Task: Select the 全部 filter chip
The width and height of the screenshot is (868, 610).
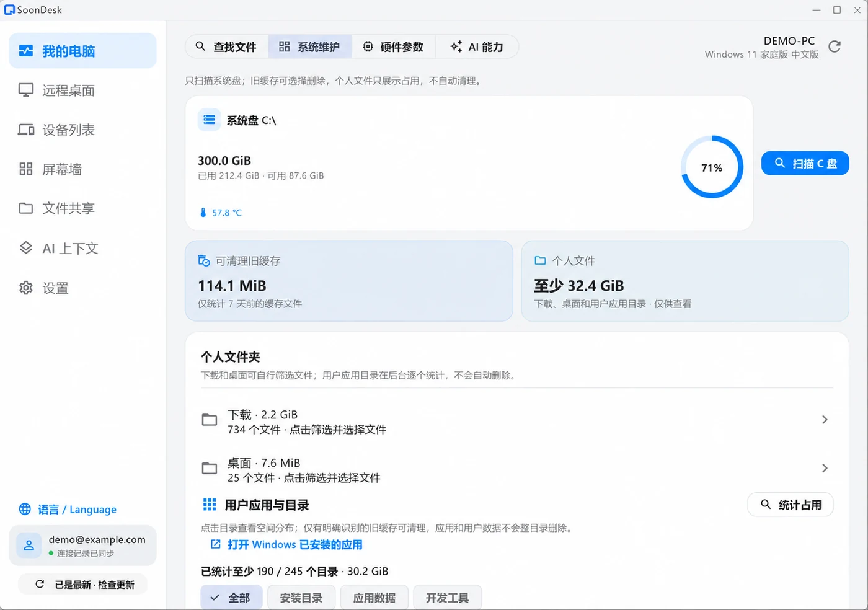Action: [x=231, y=598]
